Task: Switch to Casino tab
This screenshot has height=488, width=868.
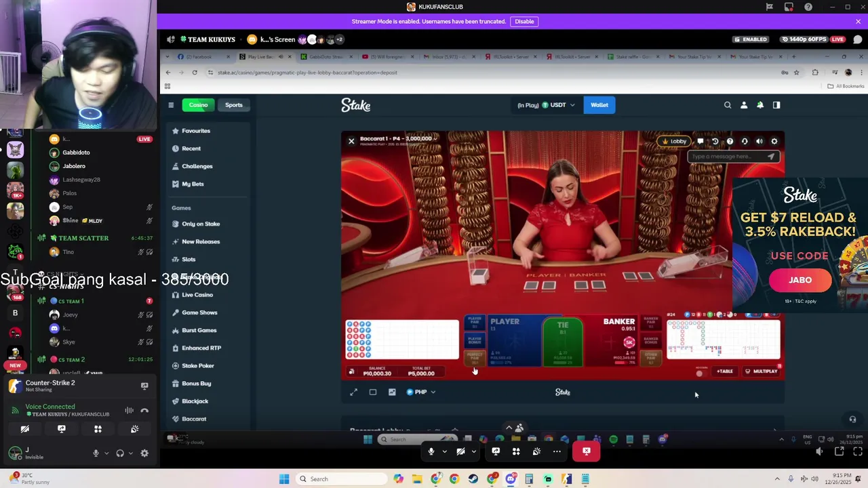Action: point(198,105)
